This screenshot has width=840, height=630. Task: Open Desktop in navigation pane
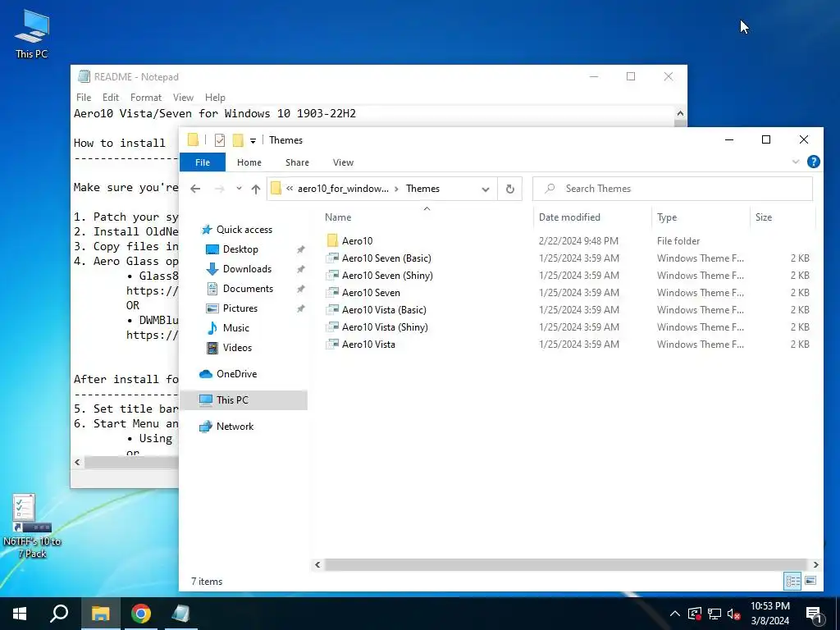[240, 249]
